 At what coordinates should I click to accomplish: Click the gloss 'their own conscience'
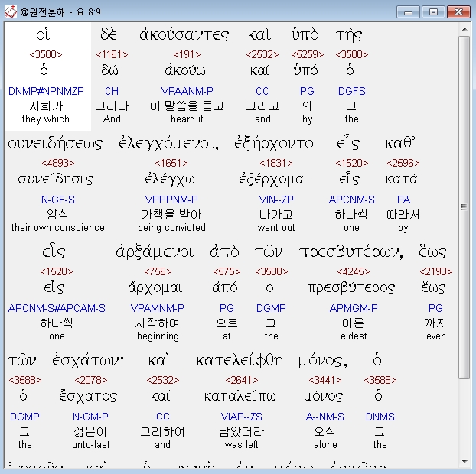click(x=58, y=228)
